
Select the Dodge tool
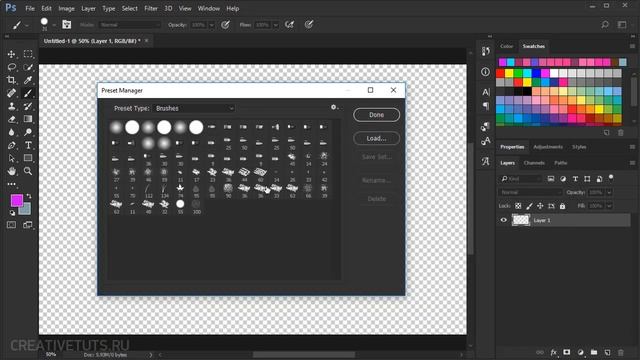[x=28, y=132]
